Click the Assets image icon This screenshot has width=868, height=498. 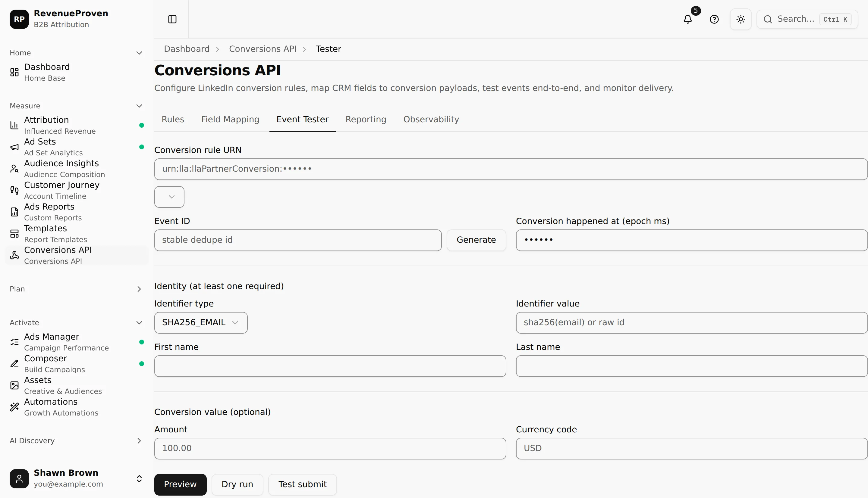coord(14,385)
